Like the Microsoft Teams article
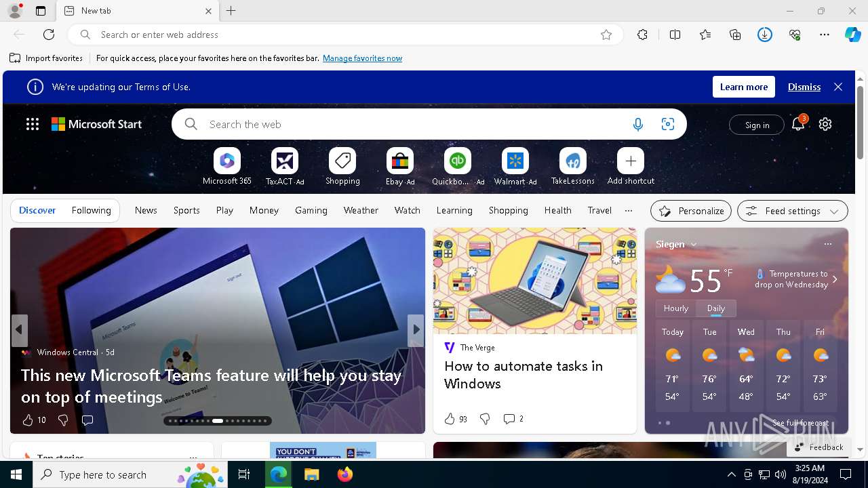This screenshot has height=488, width=868. [x=28, y=420]
